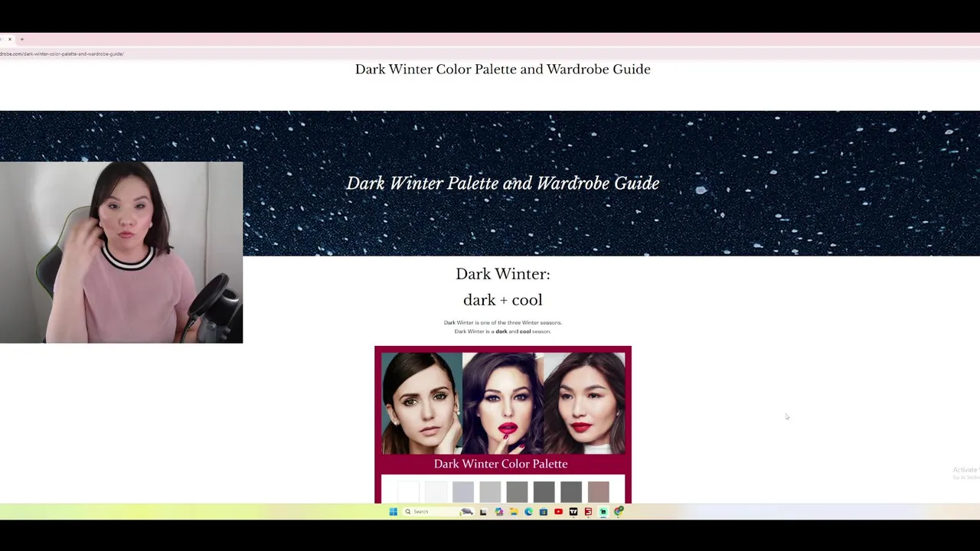980x551 pixels.
Task: Open the red number-5 taskbar app icon
Action: tap(588, 511)
